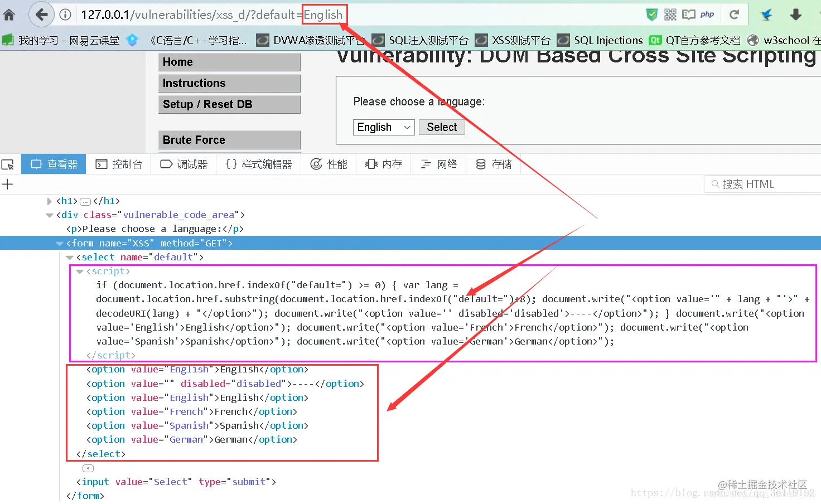The image size is (821, 504).
Task: Collapse the script node
Action: point(80,272)
